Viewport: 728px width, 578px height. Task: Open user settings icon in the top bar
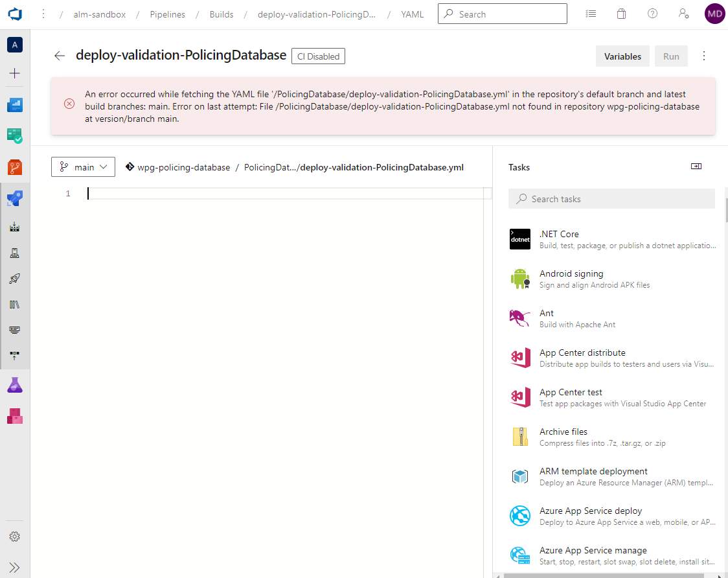pyautogui.click(x=683, y=13)
